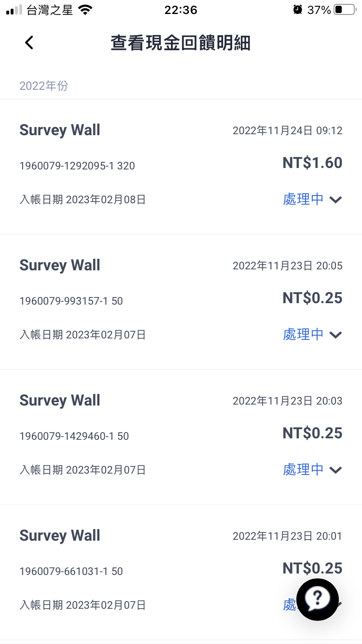Open the help chat bubble icon
The image size is (362, 644).
coord(317,599)
